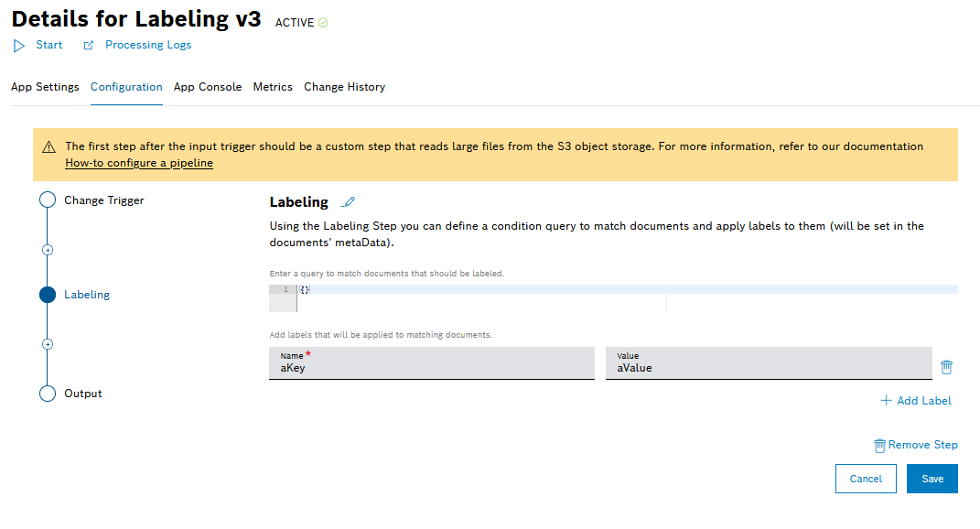
Task: Select the Output step circle
Action: point(48,394)
